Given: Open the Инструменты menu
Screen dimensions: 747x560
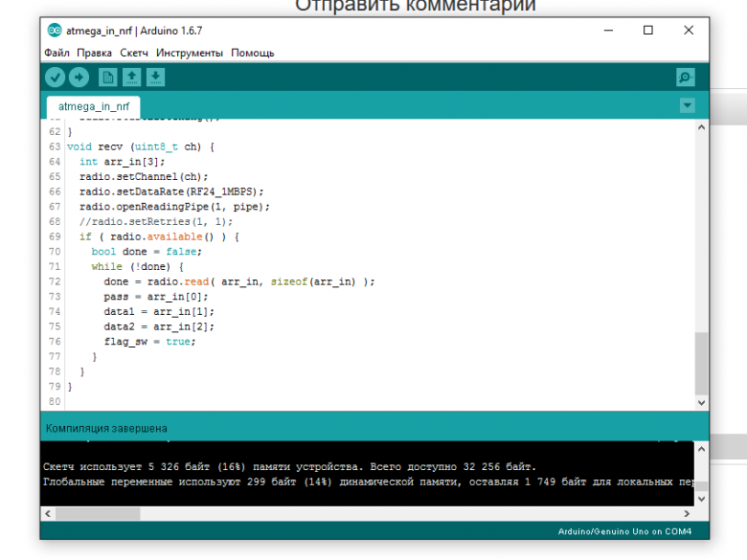Looking at the screenshot, I should pyautogui.click(x=189, y=53).
